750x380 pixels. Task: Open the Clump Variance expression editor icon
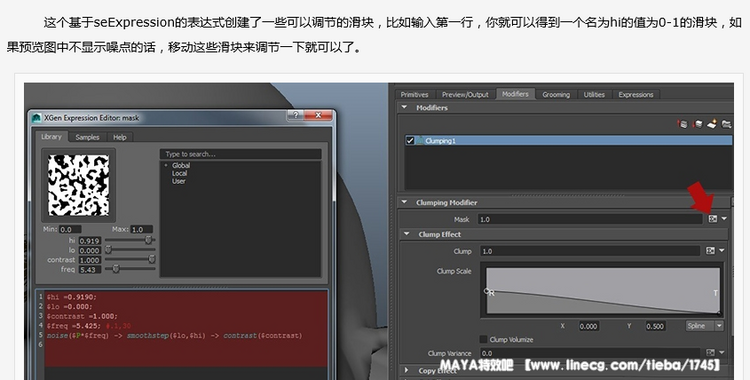click(x=711, y=353)
